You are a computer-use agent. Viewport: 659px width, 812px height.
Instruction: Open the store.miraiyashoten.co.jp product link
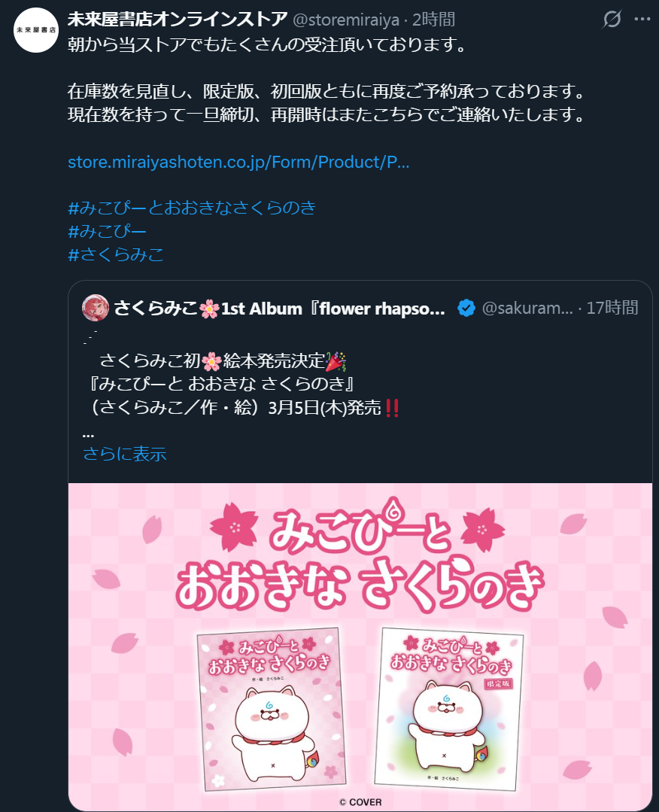(238, 162)
